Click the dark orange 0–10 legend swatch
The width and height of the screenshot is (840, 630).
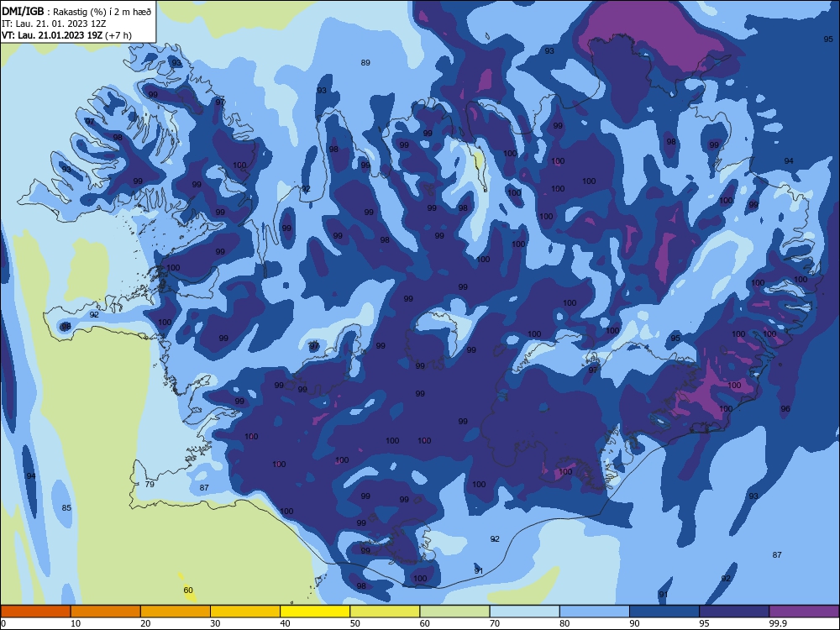click(x=35, y=612)
